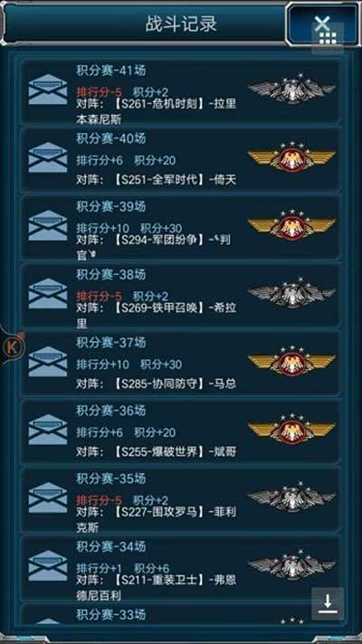
Task: Select the record against S261-危机时刻
Action: point(181,92)
